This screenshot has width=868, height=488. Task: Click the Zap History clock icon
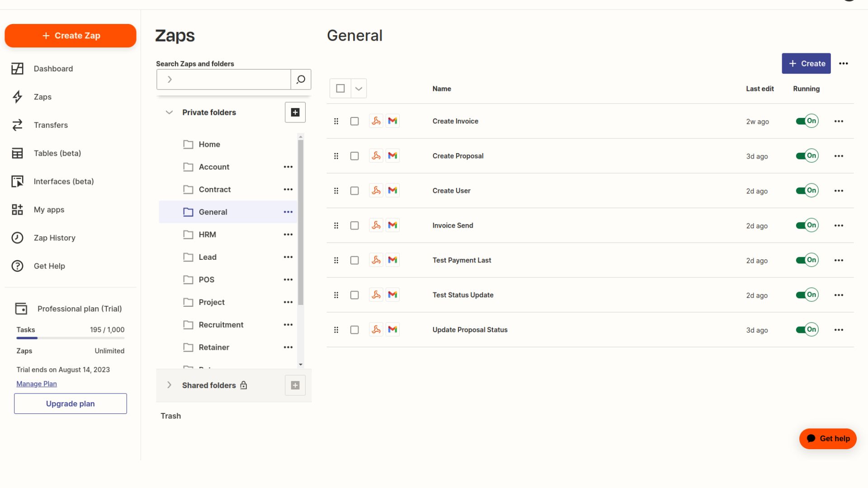pyautogui.click(x=17, y=238)
